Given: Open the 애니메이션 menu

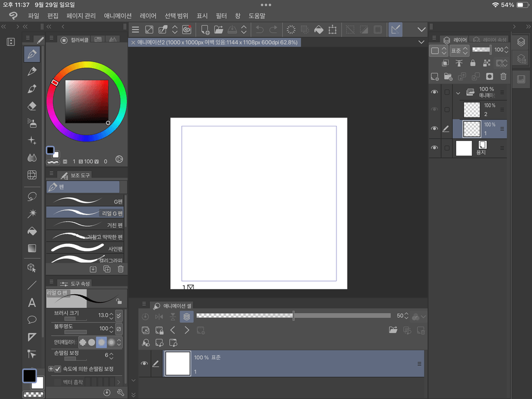Looking at the screenshot, I should [x=118, y=16].
